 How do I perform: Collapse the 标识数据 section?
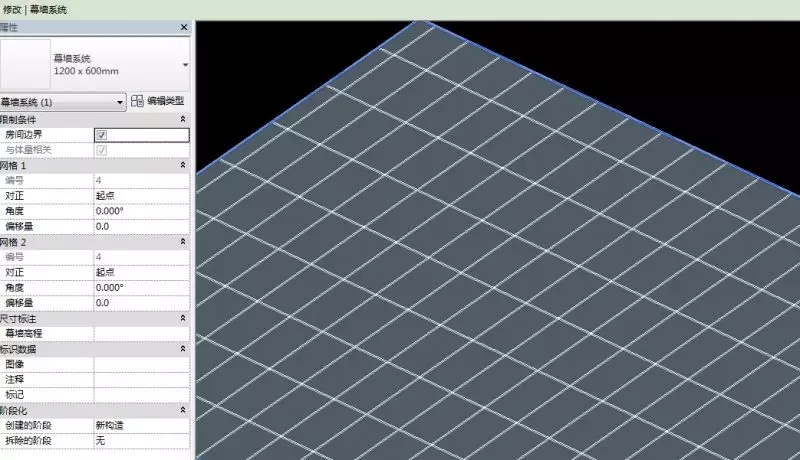point(183,349)
